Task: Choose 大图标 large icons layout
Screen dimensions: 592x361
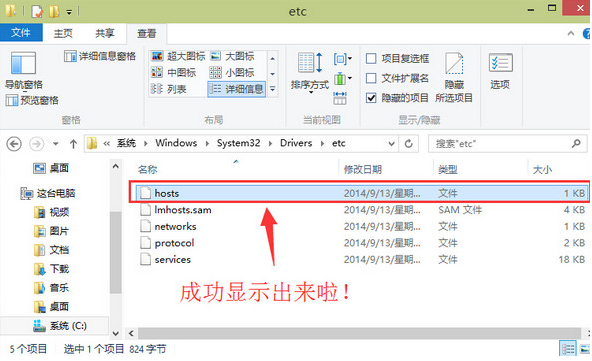Action: click(x=233, y=56)
